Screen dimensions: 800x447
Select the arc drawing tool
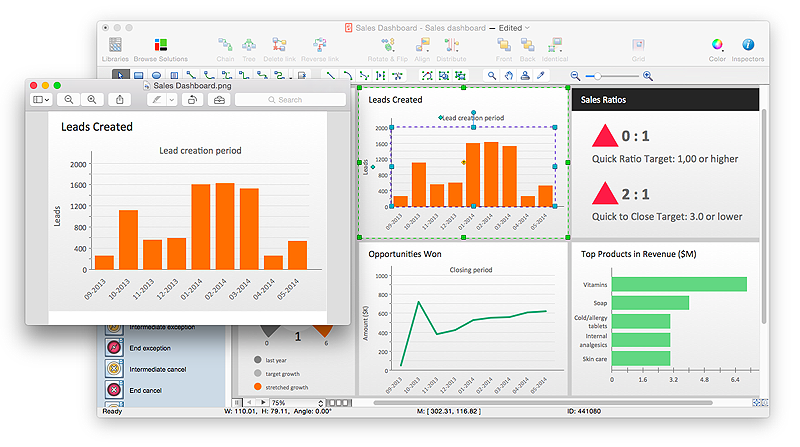[347, 76]
